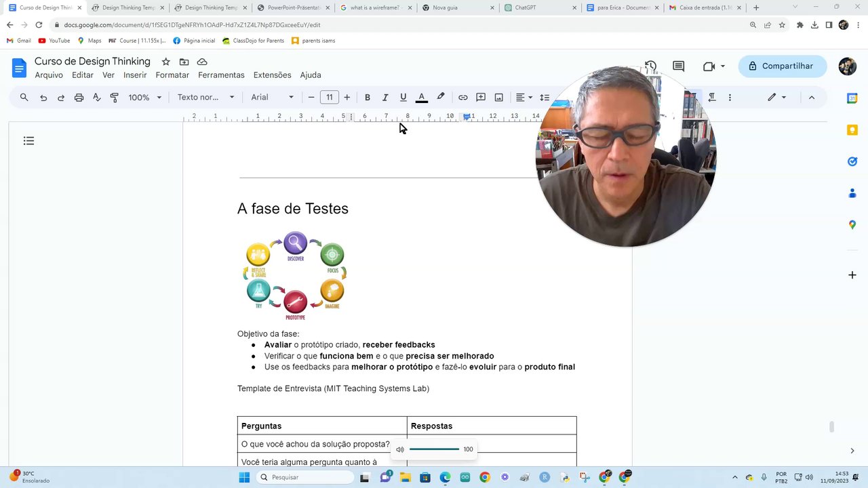
Task: Toggle italic formatting
Action: coord(385,98)
